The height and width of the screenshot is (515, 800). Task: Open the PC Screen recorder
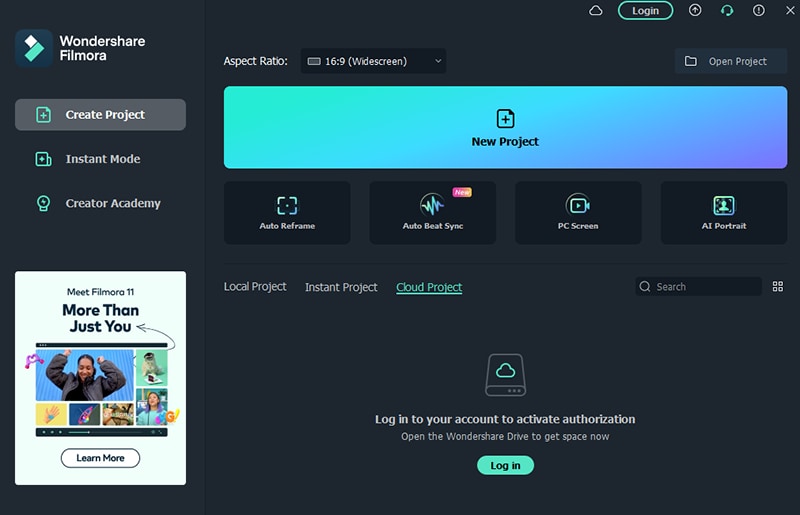[x=578, y=213]
